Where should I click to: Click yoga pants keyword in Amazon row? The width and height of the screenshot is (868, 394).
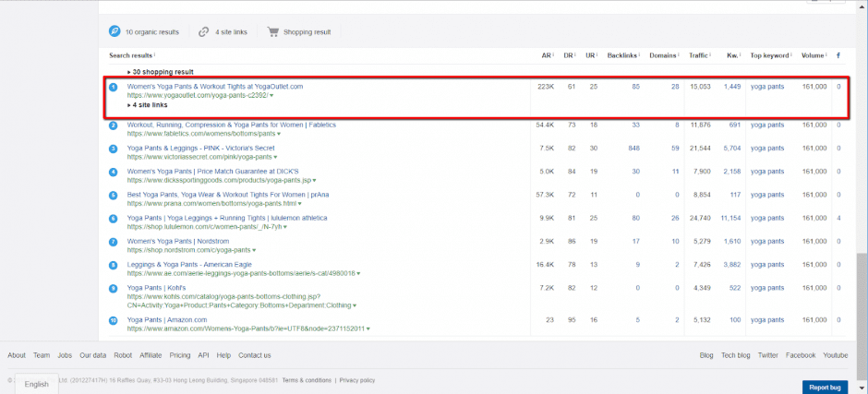(767, 320)
